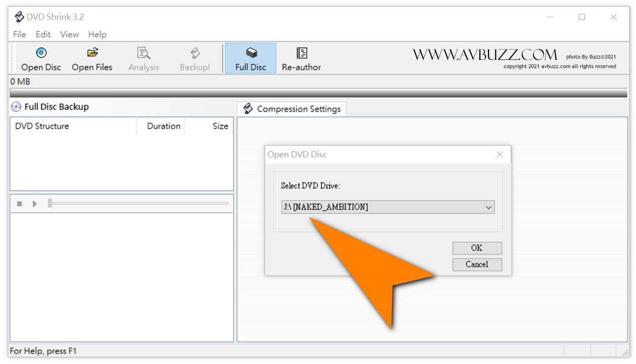Click the preview seek slider handle

(50, 203)
